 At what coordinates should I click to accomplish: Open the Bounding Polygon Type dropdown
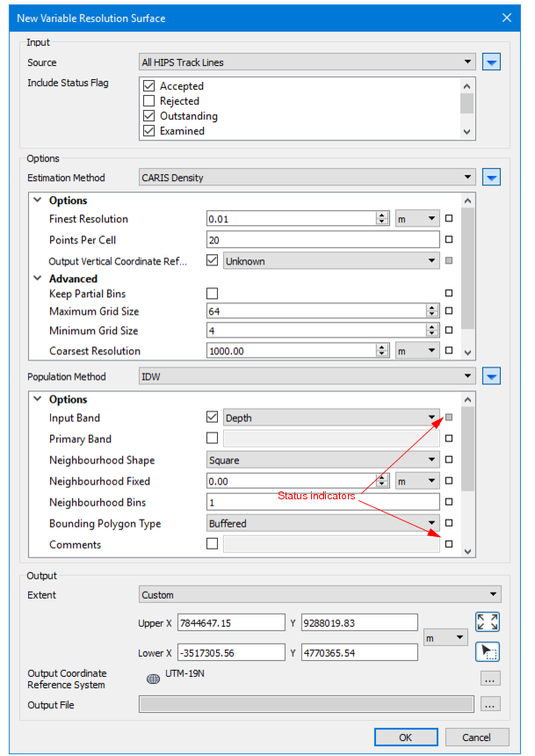click(x=322, y=524)
